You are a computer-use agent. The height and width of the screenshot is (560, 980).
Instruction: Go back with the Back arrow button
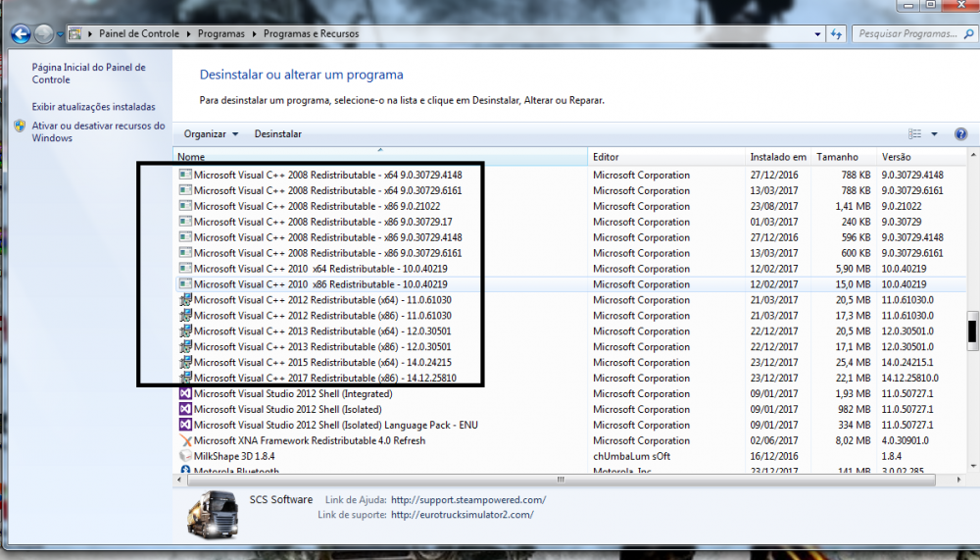point(21,33)
